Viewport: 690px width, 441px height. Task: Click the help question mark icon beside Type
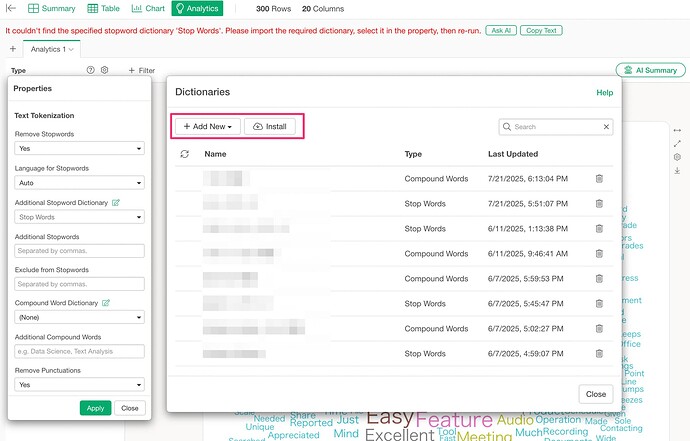pyautogui.click(x=91, y=70)
